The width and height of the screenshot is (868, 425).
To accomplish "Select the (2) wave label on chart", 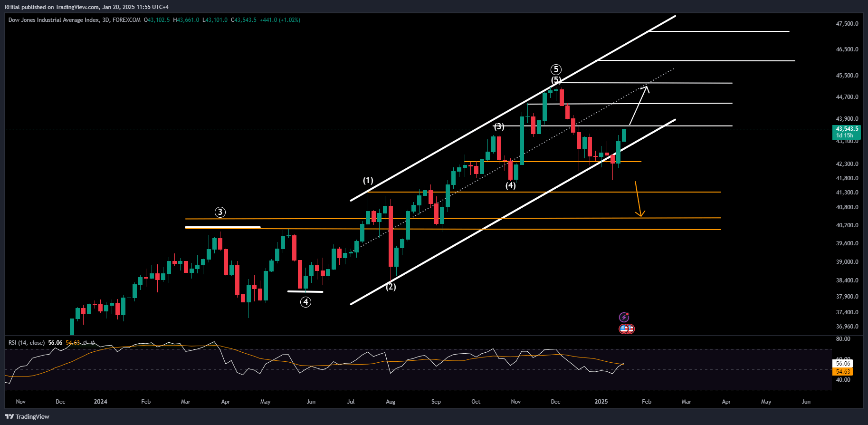I will pyautogui.click(x=391, y=287).
